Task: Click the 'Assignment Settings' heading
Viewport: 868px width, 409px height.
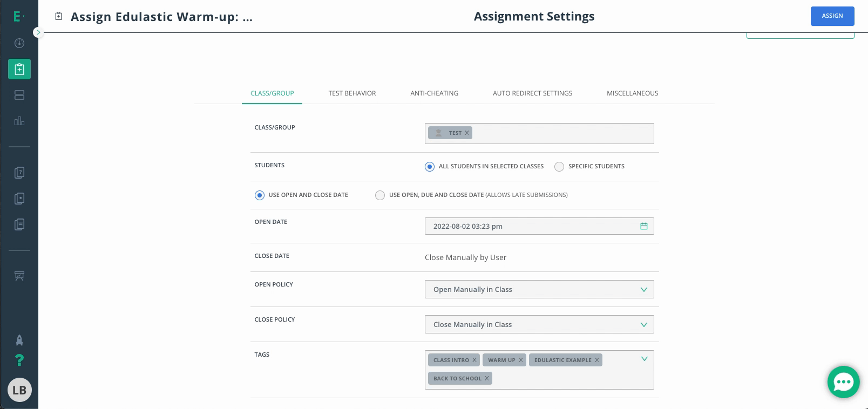Action: coord(534,16)
